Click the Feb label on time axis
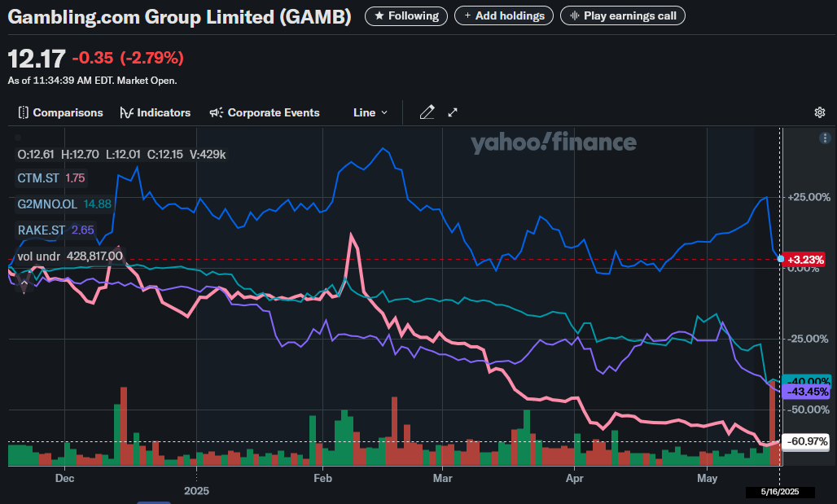The width and height of the screenshot is (837, 504). [323, 479]
